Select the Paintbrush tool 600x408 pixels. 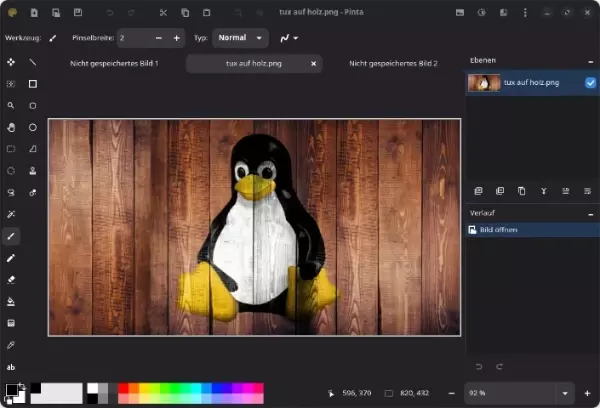pos(11,236)
